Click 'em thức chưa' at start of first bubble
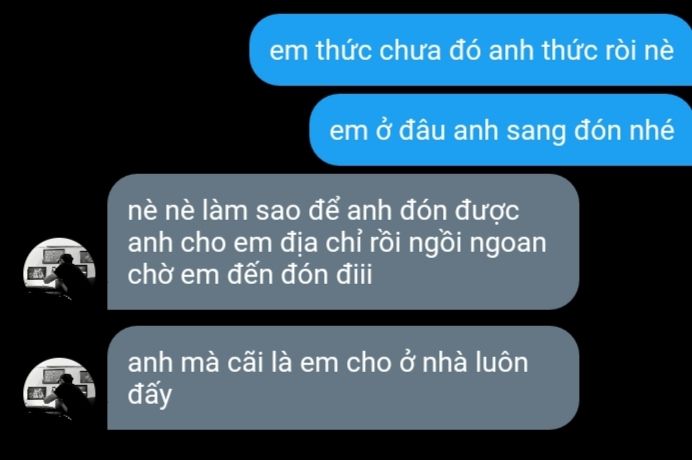This screenshot has height=460, width=692. [x=355, y=50]
